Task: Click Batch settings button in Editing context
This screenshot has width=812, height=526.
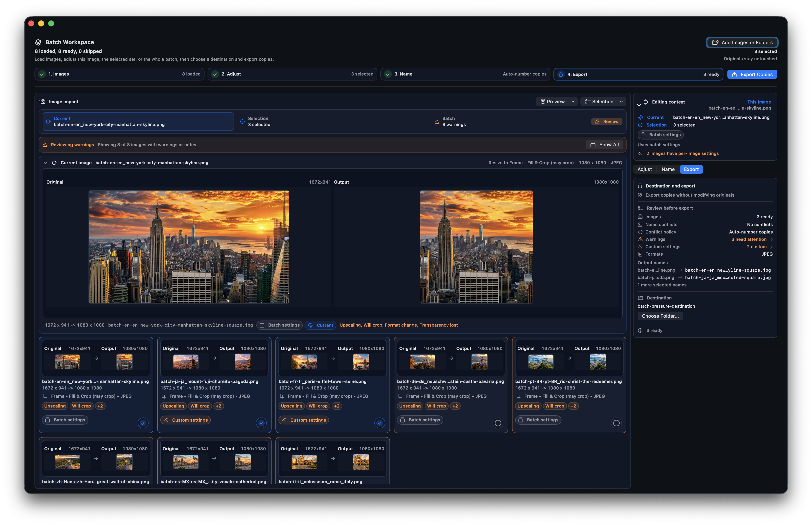Action: pos(661,135)
